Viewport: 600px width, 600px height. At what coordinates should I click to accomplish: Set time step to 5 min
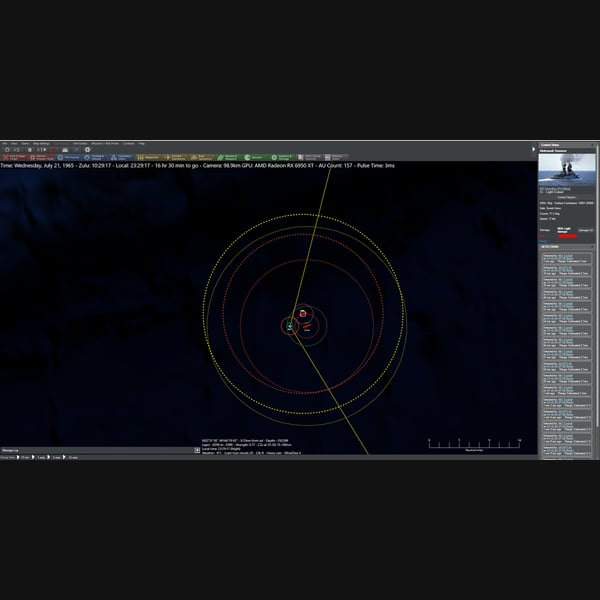[54, 457]
